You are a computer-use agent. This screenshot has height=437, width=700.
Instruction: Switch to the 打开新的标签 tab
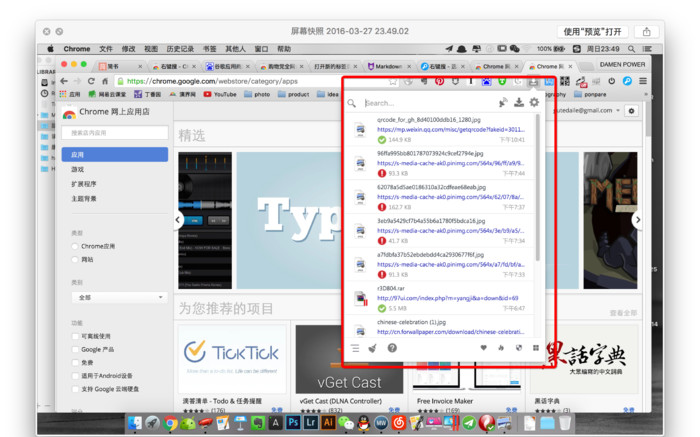(334, 66)
